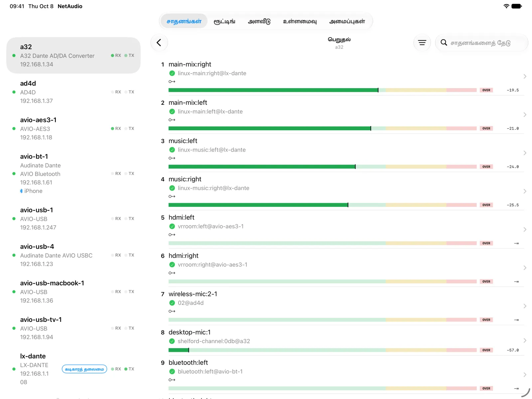This screenshot has height=399, width=532.
Task: Click the கடிகாரத் தலைமை badge on lx-dante
Action: coord(84,369)
